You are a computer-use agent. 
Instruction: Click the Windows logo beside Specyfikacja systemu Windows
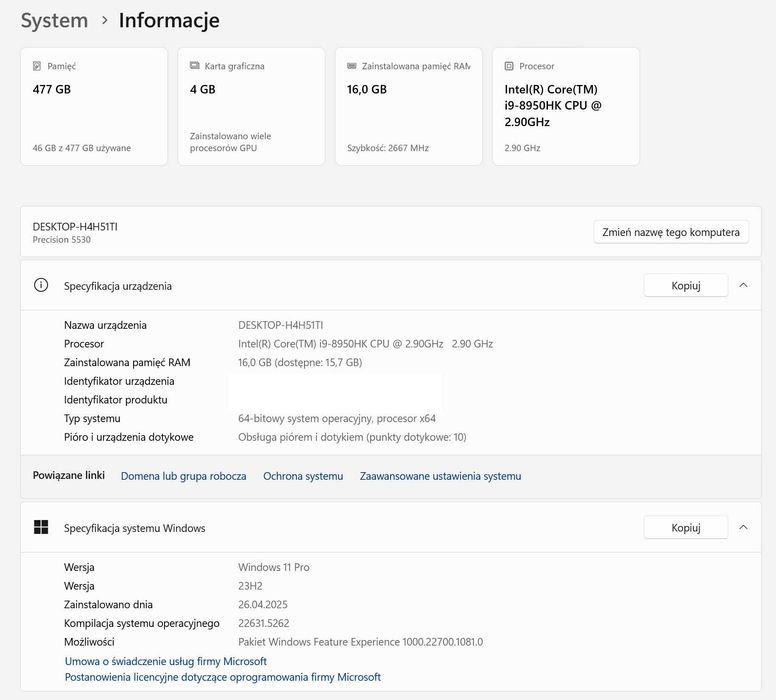click(41, 527)
